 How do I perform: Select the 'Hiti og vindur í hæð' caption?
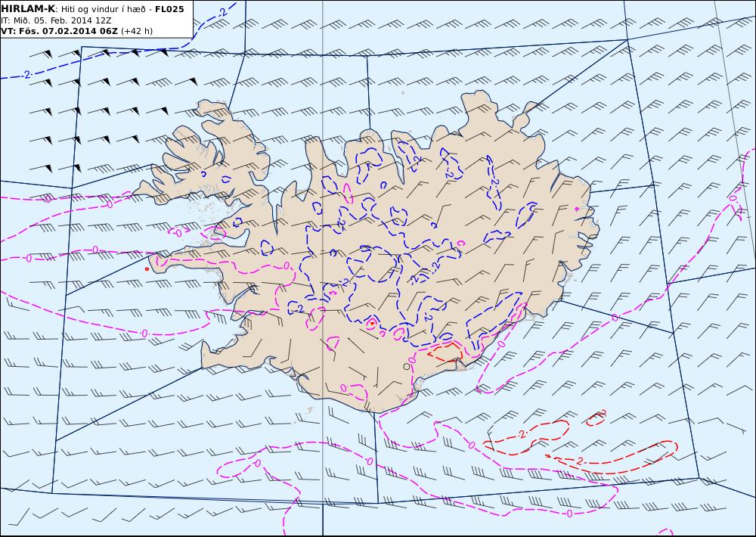pos(103,10)
